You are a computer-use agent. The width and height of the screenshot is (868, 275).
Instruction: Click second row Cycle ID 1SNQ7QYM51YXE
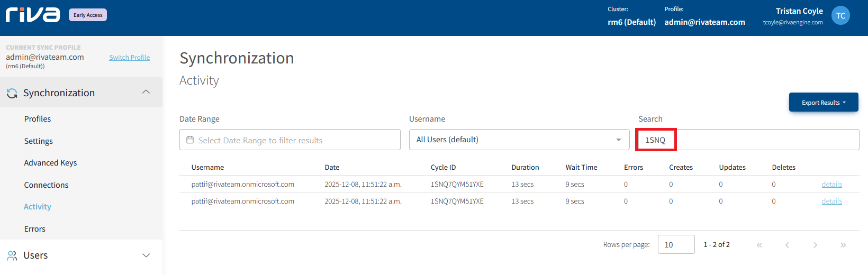[457, 201]
